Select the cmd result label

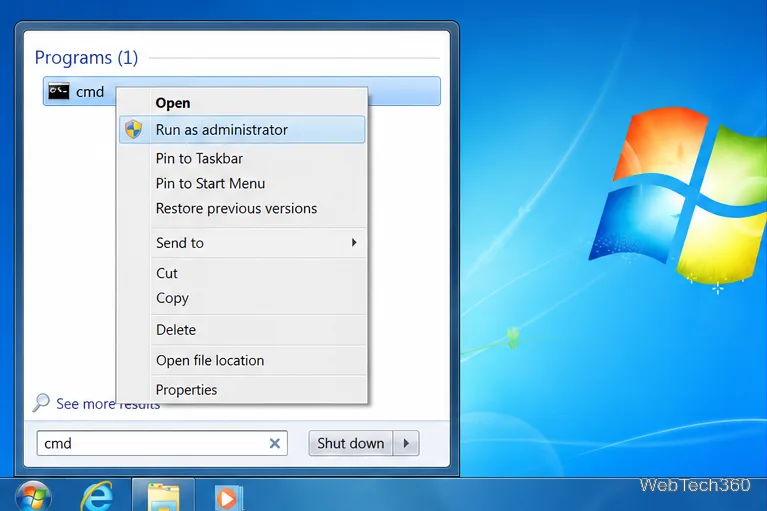pyautogui.click(x=90, y=91)
